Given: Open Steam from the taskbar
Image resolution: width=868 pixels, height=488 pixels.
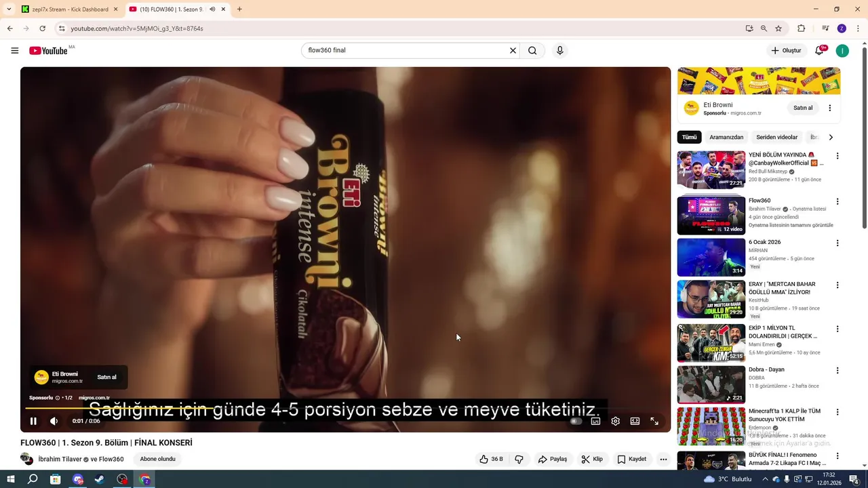Looking at the screenshot, I should pyautogui.click(x=100, y=479).
